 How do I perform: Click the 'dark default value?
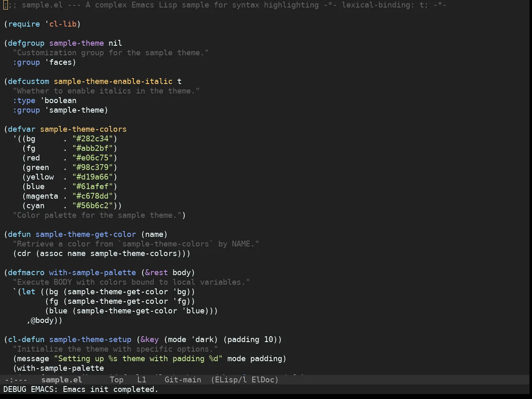202,340
